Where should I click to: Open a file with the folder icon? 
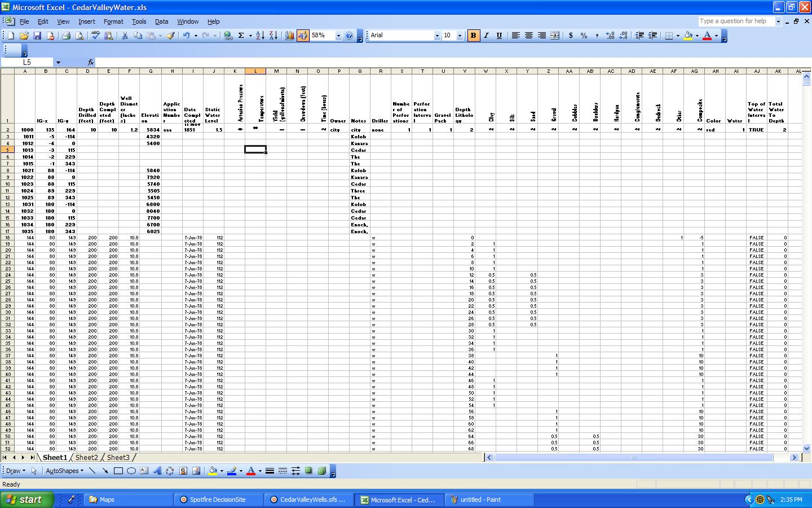[24, 36]
